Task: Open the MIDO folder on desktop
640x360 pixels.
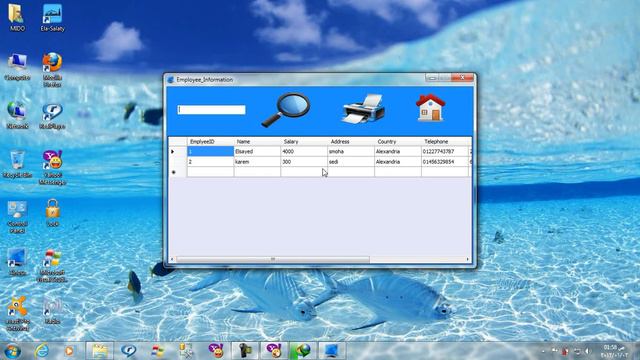Action: [16, 18]
